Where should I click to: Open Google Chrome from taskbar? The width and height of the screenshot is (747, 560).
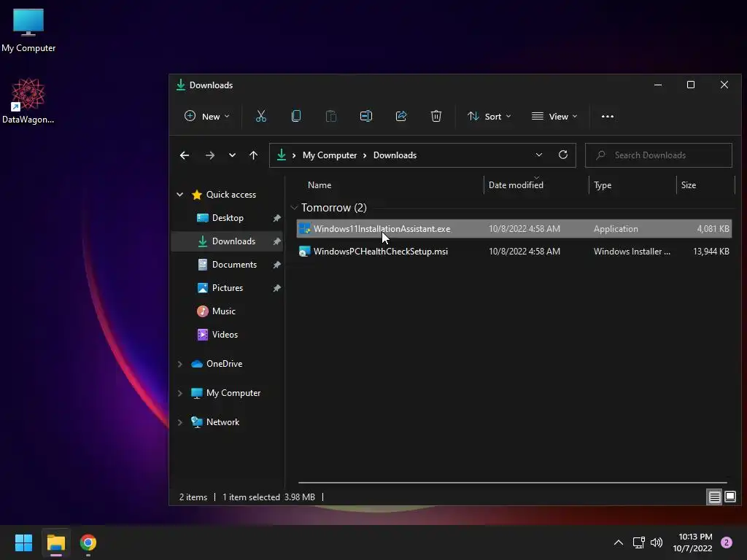point(88,542)
